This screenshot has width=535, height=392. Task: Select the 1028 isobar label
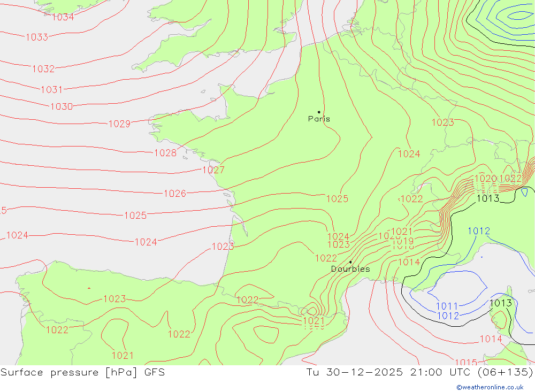(x=165, y=153)
